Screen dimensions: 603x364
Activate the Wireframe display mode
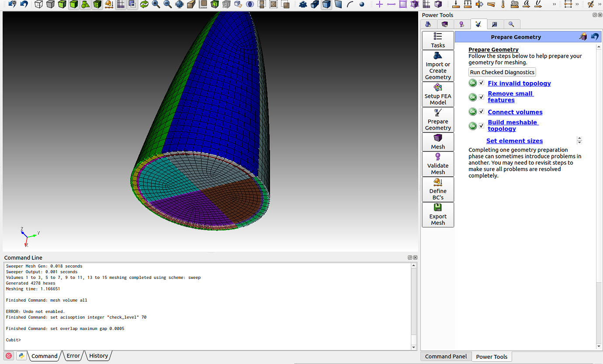39,5
